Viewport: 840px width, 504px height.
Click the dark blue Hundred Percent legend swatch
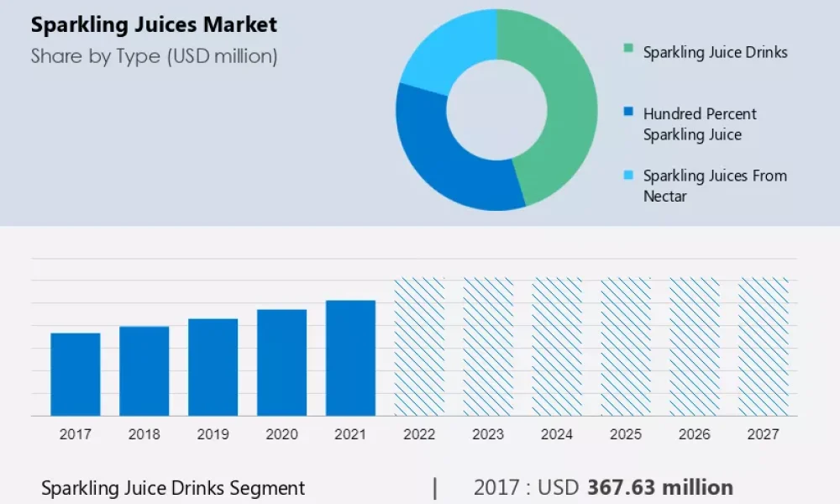point(628,112)
